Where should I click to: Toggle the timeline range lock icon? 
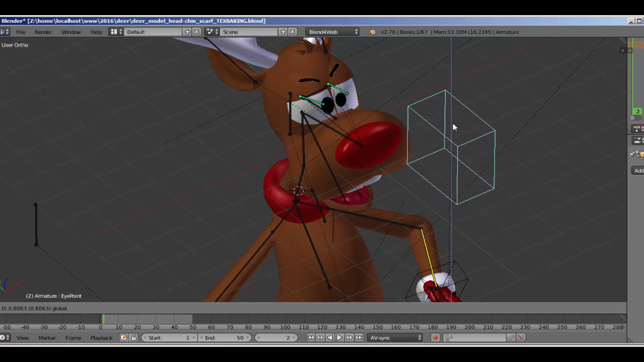(x=134, y=337)
